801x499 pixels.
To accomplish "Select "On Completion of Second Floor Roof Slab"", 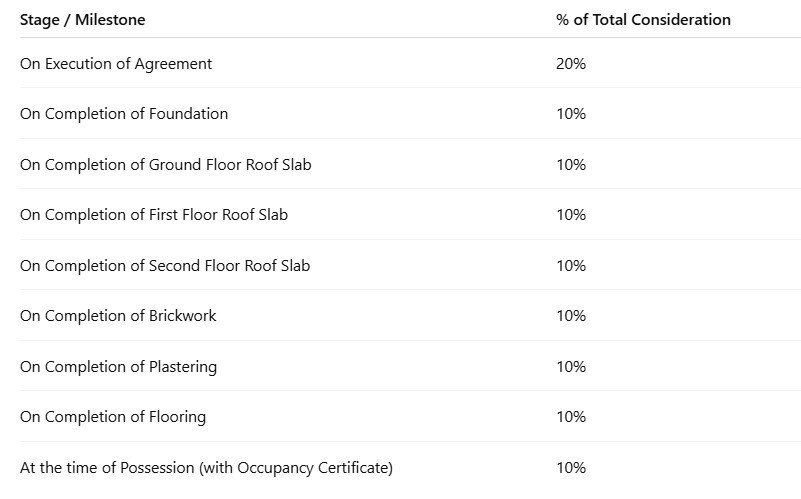I will click(165, 266).
